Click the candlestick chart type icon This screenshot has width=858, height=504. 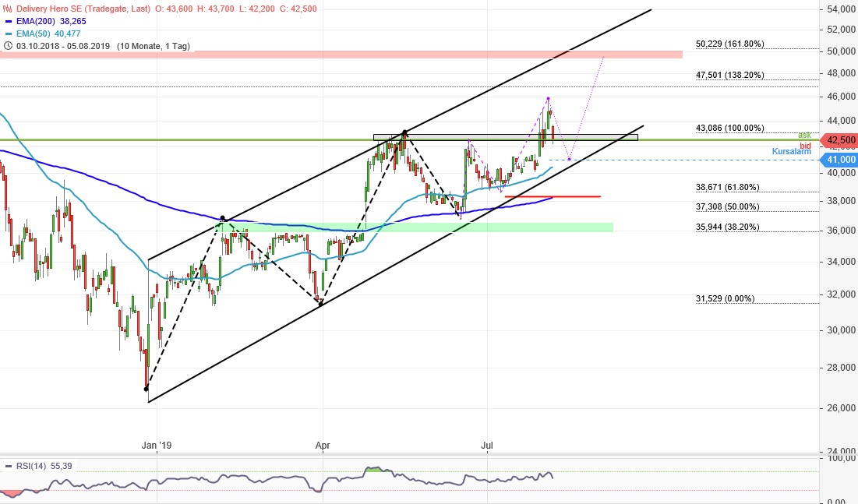pos(7,9)
